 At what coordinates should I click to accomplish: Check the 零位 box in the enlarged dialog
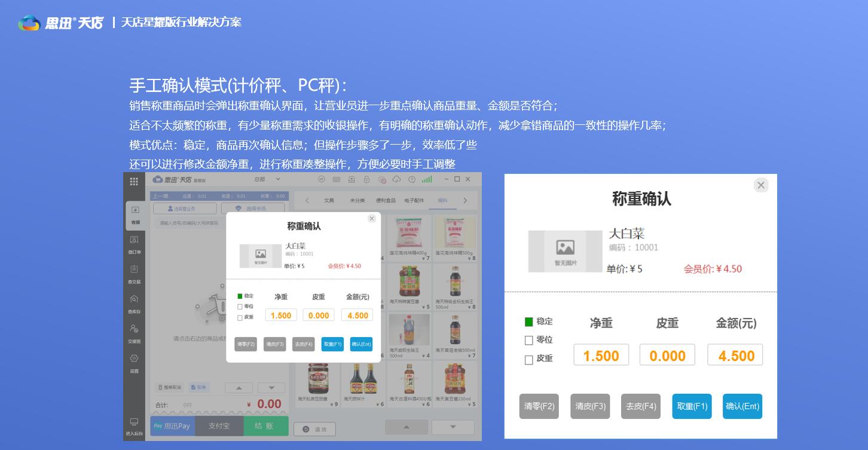[x=528, y=341]
